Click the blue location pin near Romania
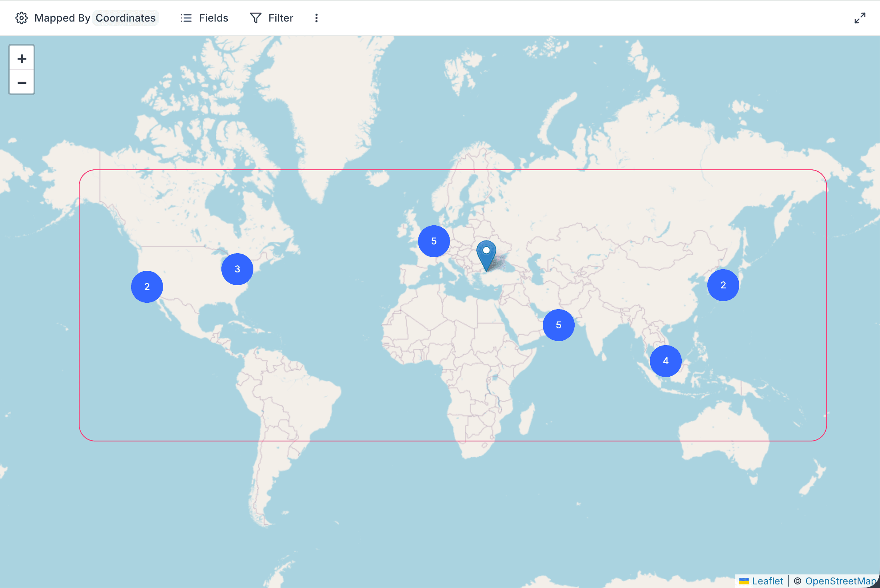 click(487, 252)
